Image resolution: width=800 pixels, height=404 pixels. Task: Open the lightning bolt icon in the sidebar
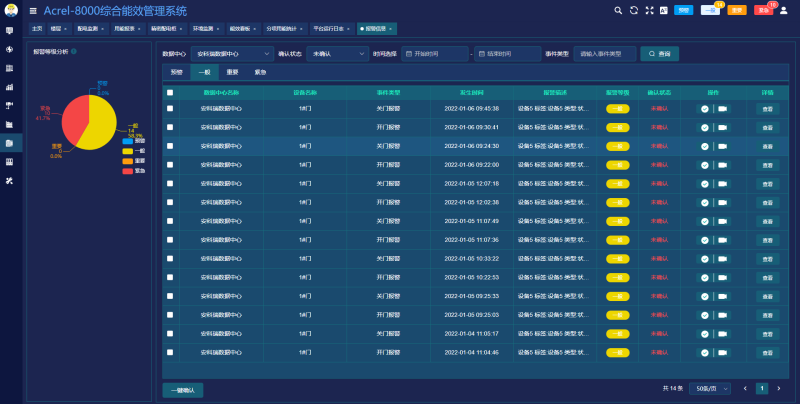coord(9,49)
